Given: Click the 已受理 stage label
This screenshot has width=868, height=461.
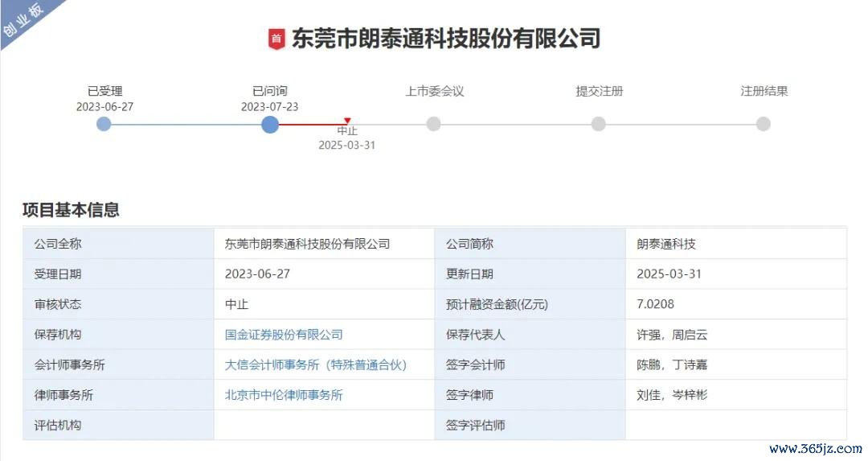Looking at the screenshot, I should click(104, 92).
